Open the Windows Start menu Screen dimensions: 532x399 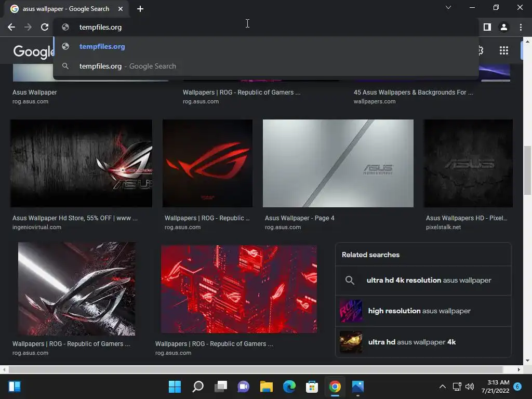[175, 387]
